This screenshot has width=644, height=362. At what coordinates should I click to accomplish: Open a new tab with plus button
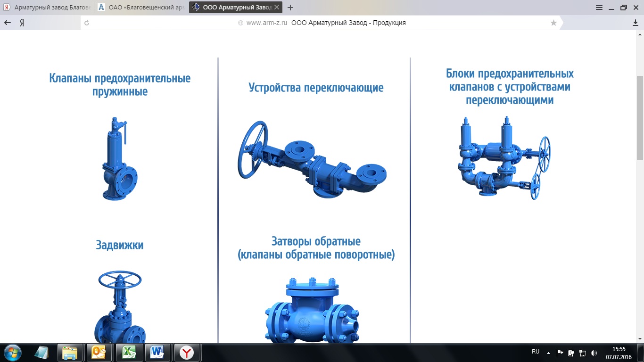[x=290, y=8]
